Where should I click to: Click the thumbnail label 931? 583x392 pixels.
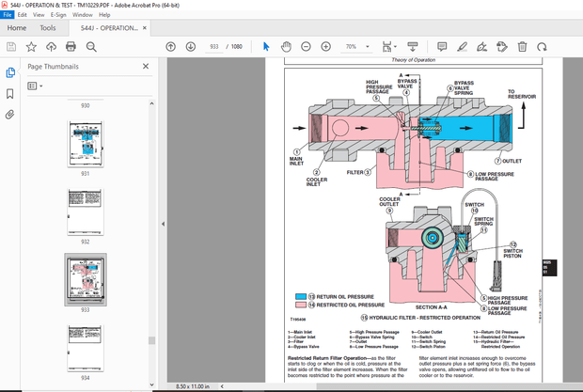(x=86, y=174)
